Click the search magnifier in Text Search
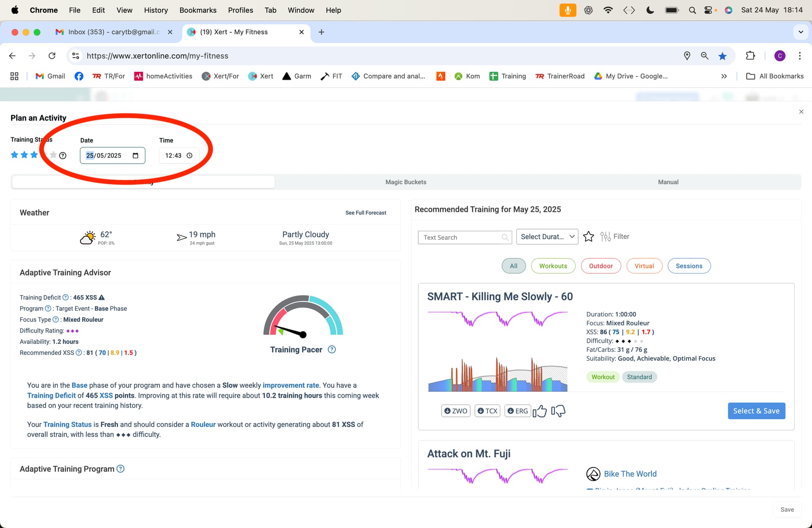 click(x=505, y=238)
